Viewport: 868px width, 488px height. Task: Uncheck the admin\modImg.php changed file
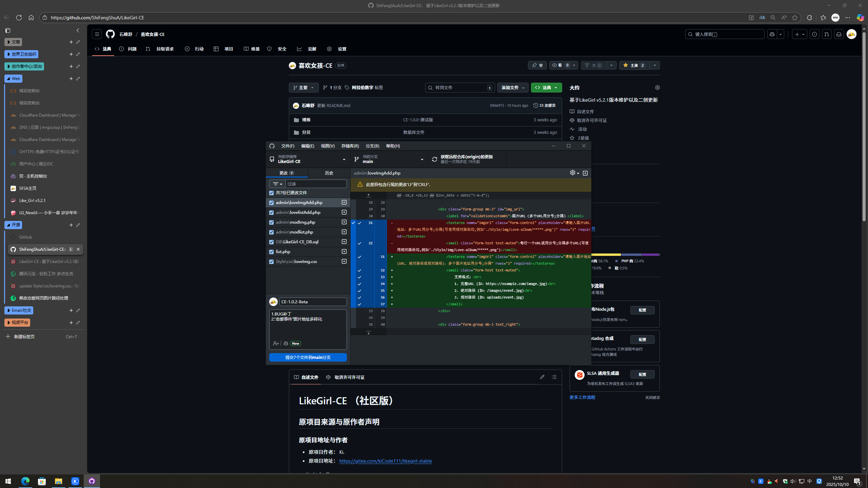(271, 222)
